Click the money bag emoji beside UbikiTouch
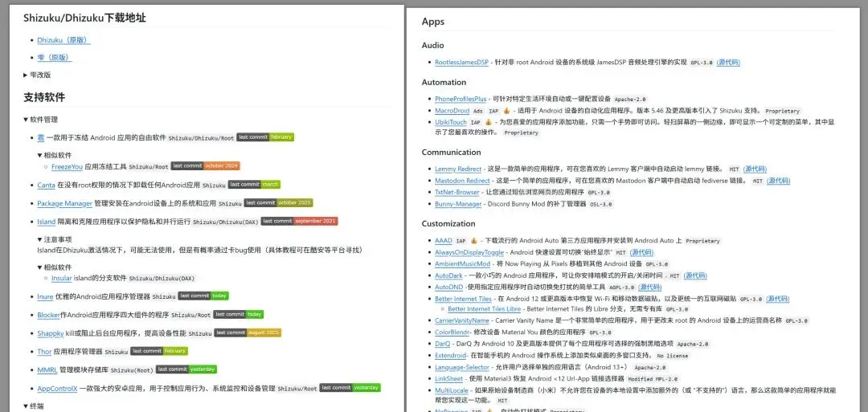 tap(489, 122)
